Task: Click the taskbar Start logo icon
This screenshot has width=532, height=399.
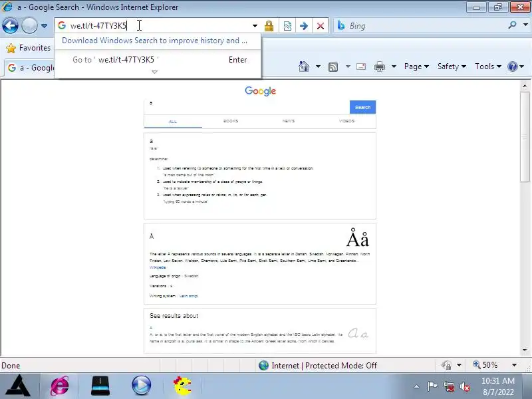Action: point(19,386)
